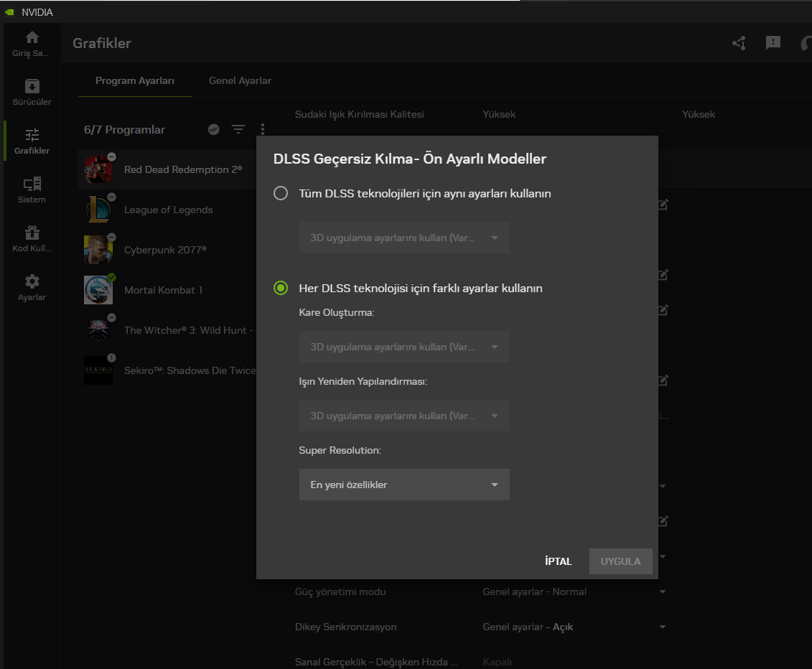Click 'Genel ayarlar - Açık' value
Screen dimensions: 812x669
528,627
